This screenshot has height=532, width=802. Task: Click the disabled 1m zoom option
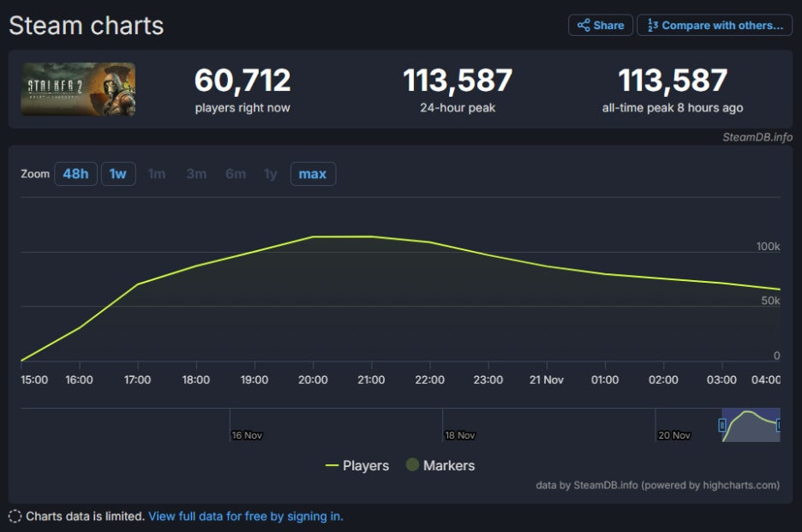click(157, 174)
